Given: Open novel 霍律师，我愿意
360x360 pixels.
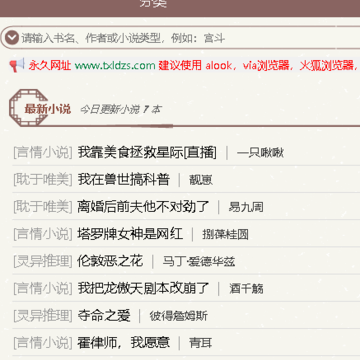Looking at the screenshot, I should point(124,342).
